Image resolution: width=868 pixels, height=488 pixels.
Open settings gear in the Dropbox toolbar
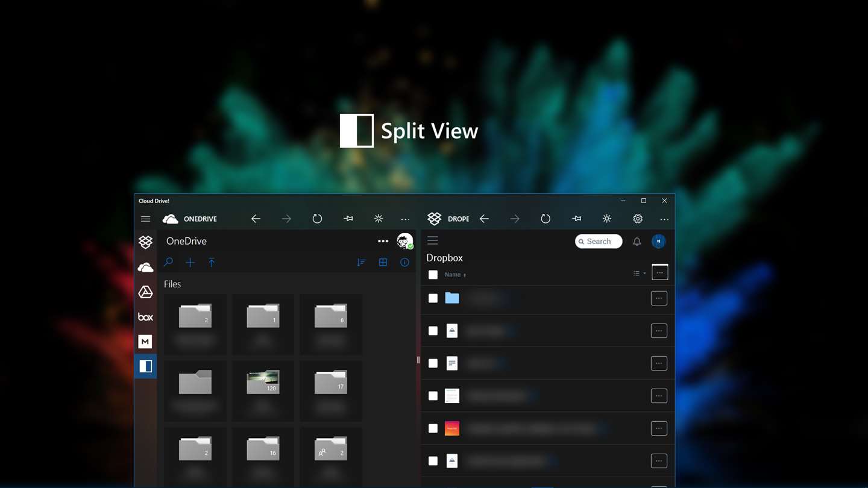tap(638, 219)
